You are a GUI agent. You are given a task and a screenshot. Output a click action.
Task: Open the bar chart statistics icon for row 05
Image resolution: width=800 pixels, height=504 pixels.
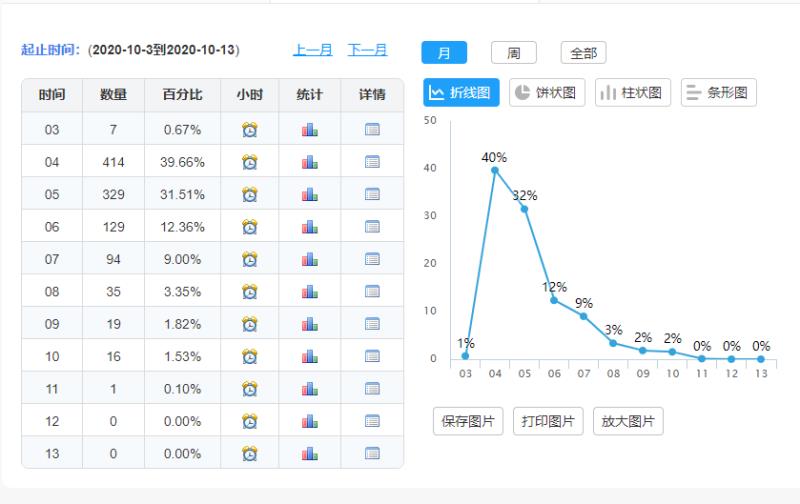309,194
